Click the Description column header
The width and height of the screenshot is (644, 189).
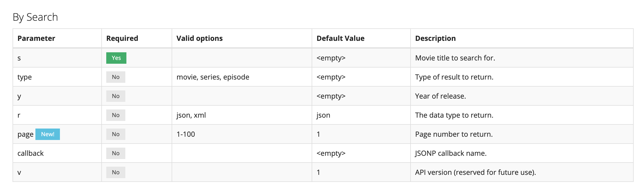(435, 38)
